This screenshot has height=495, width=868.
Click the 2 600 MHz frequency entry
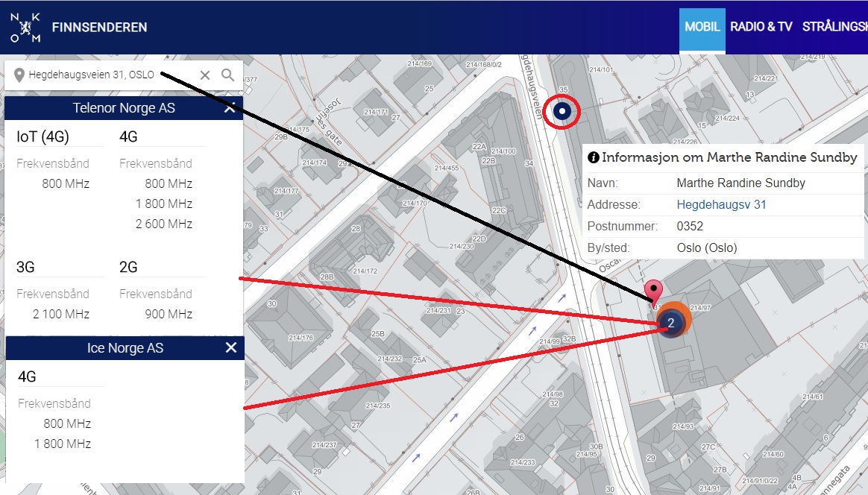coord(164,224)
